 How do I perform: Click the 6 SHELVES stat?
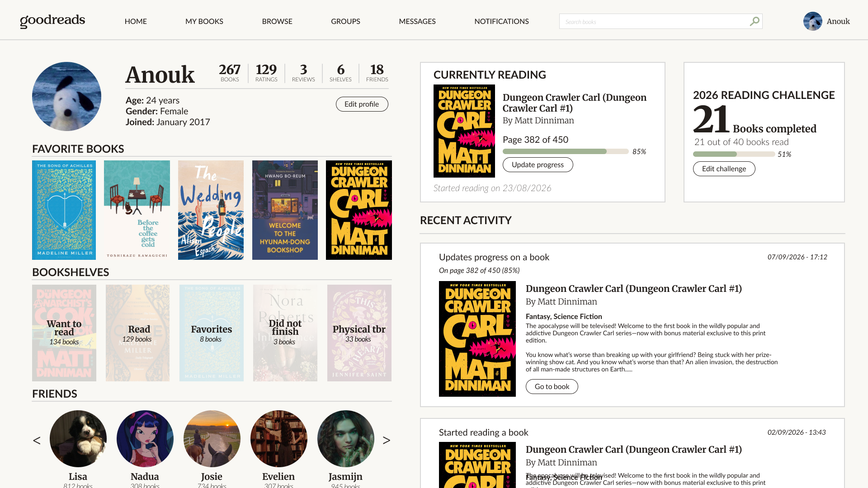pos(340,73)
